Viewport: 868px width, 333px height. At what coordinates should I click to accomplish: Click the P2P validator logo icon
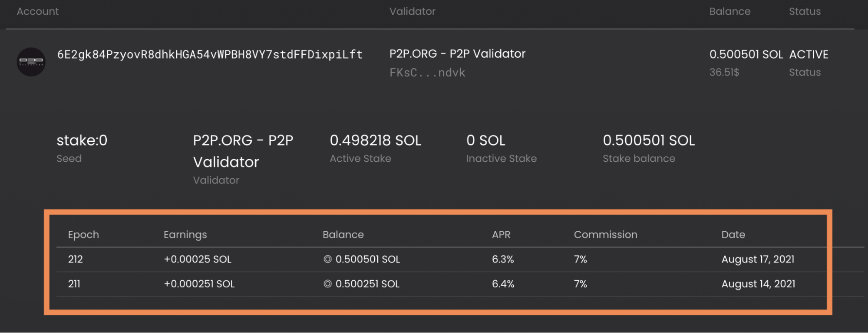(31, 62)
